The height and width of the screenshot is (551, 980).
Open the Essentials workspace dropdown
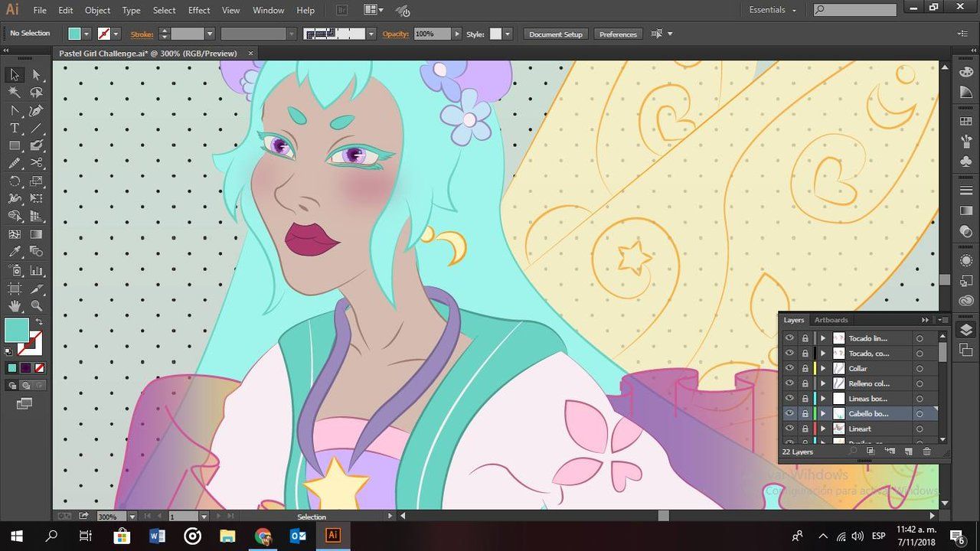pyautogui.click(x=773, y=10)
